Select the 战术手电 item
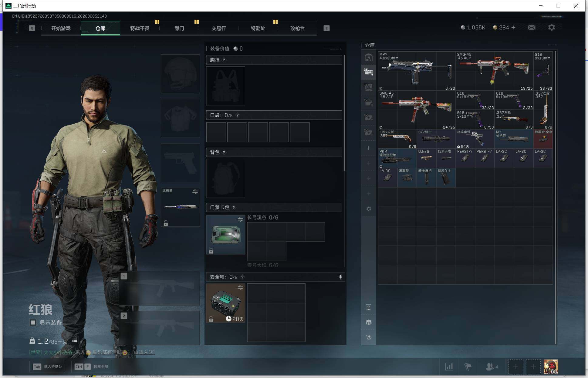588x378 pixels. coord(446,158)
